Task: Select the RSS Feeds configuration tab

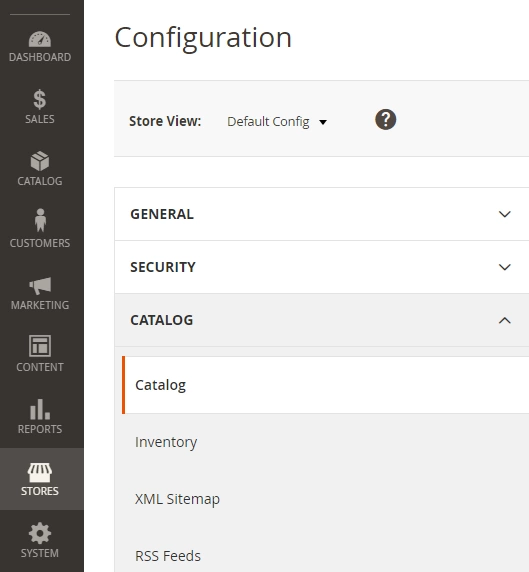Action: (325, 556)
